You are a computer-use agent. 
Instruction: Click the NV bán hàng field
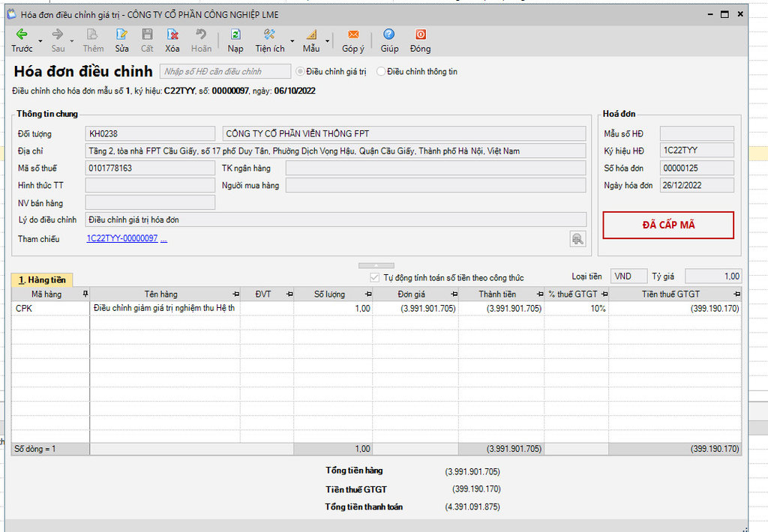[150, 202]
